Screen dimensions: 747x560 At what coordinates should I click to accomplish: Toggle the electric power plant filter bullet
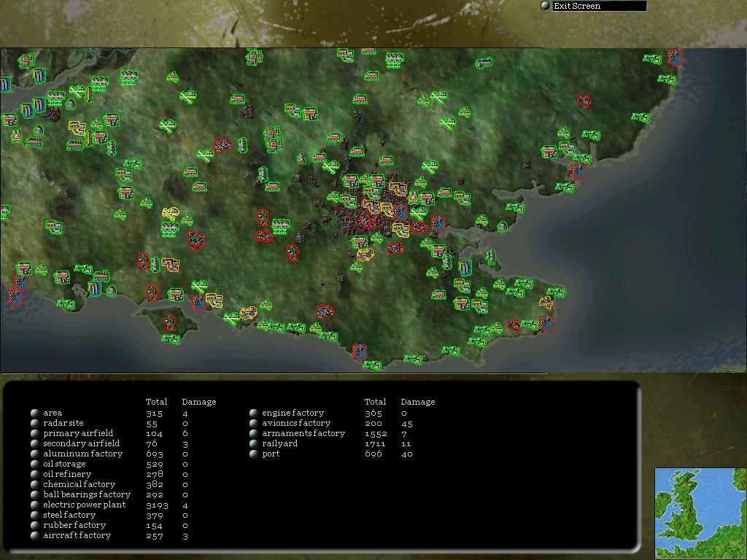tap(35, 505)
